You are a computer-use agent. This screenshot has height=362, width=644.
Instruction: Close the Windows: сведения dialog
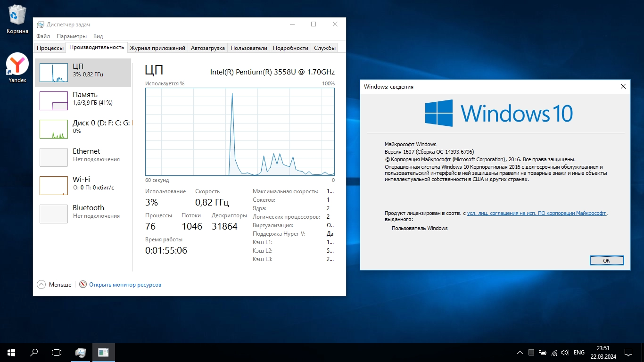[623, 86]
